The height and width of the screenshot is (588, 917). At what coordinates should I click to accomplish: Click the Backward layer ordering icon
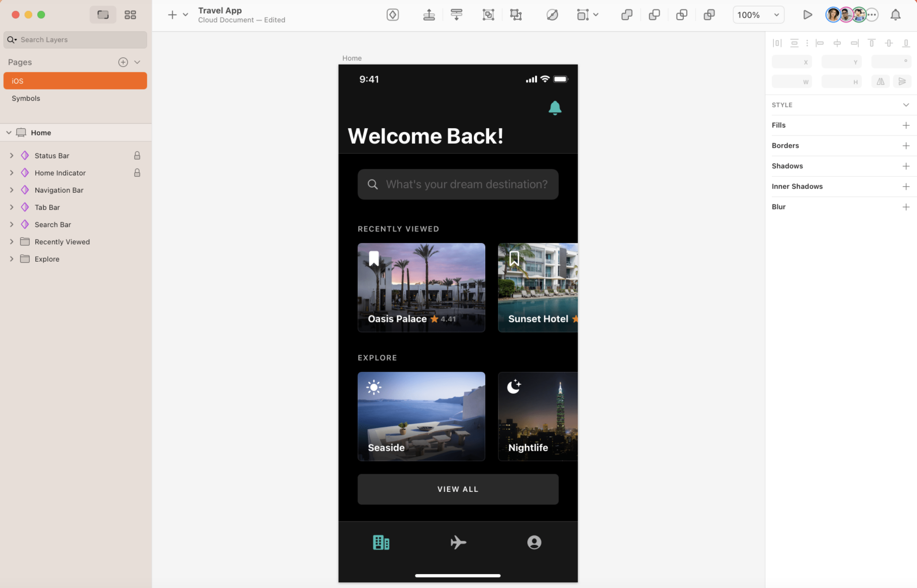[456, 15]
